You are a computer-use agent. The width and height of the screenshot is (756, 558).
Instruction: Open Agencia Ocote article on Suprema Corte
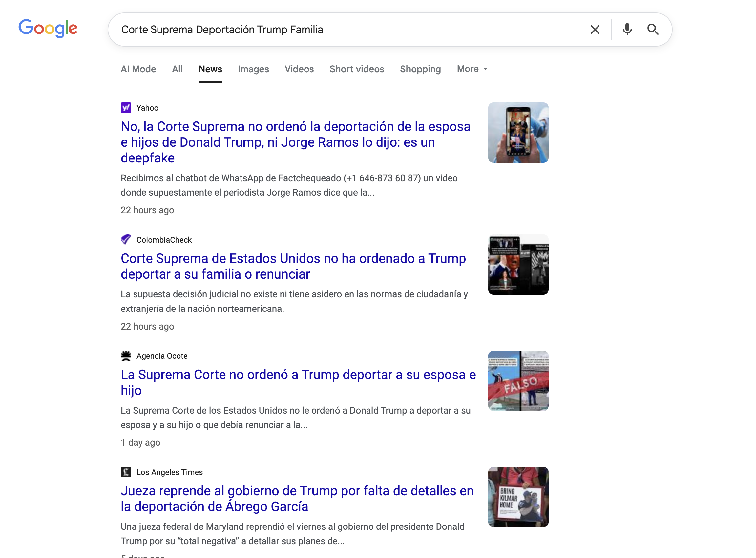point(298,382)
